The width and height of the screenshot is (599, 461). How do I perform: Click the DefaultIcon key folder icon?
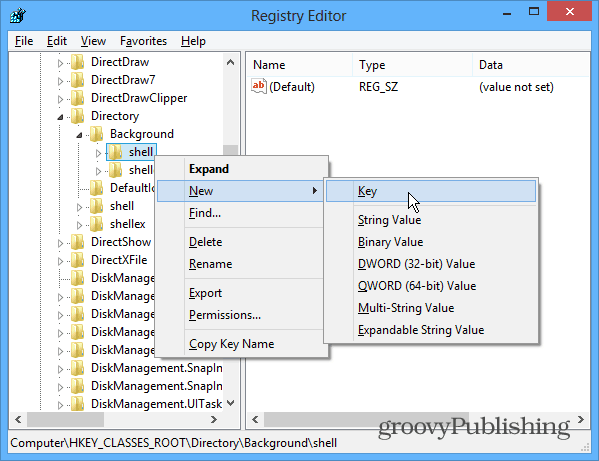(97, 188)
